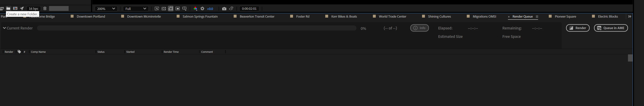Switch to Kerr Bikes & Boats tab
Viewport: 644px width, 106px height.
[344, 16]
